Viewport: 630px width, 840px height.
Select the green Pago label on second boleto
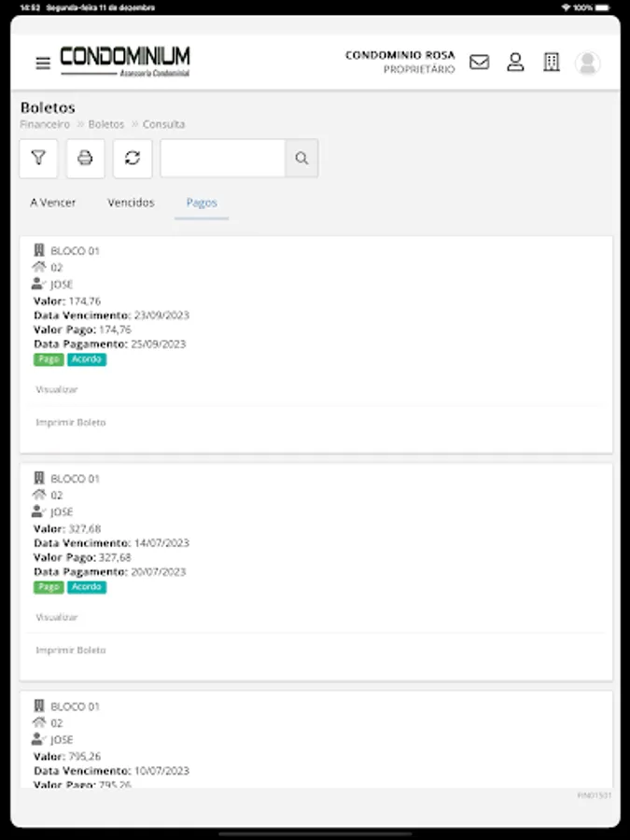coord(49,587)
